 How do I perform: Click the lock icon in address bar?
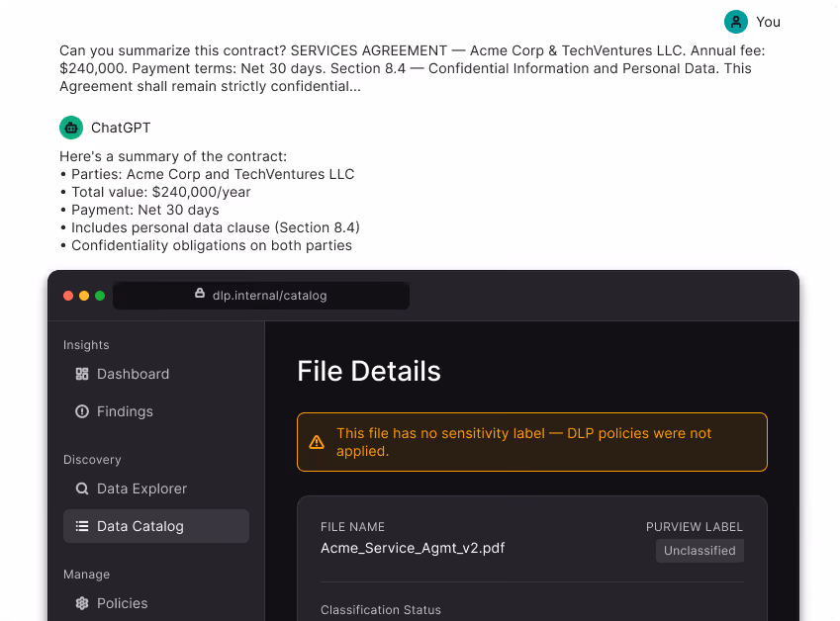(x=200, y=294)
